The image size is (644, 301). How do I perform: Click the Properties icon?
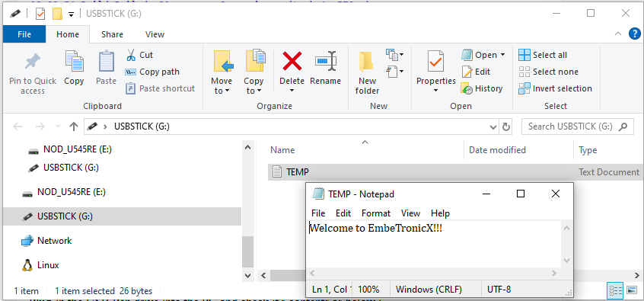[x=435, y=61]
